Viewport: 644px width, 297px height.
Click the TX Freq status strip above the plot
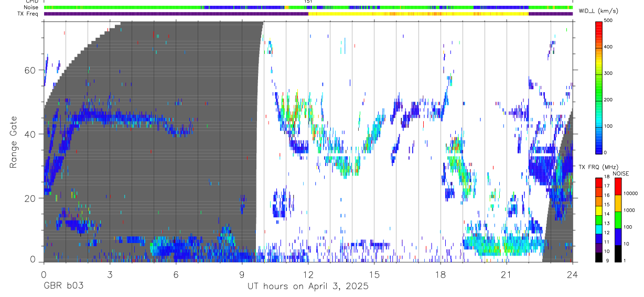tap(308, 14)
